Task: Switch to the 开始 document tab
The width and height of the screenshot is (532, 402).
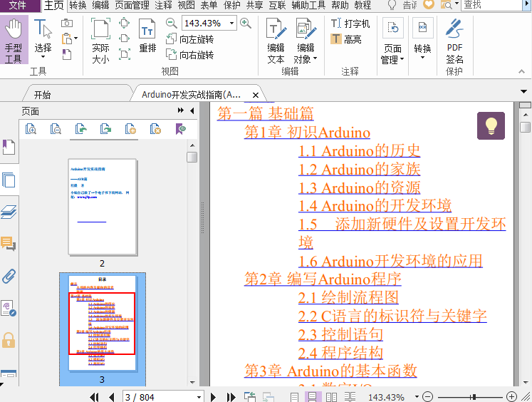Action: (x=43, y=95)
